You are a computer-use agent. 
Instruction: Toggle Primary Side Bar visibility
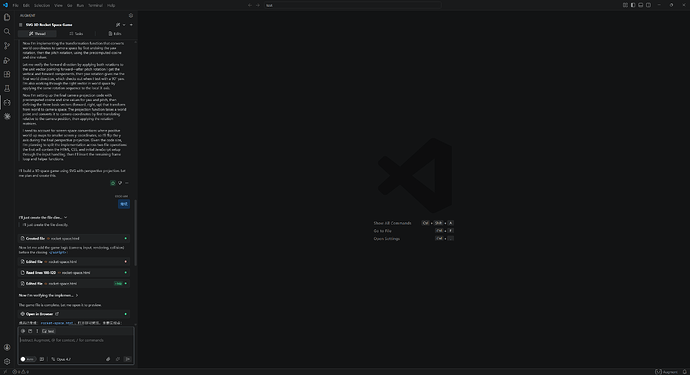tap(633, 5)
